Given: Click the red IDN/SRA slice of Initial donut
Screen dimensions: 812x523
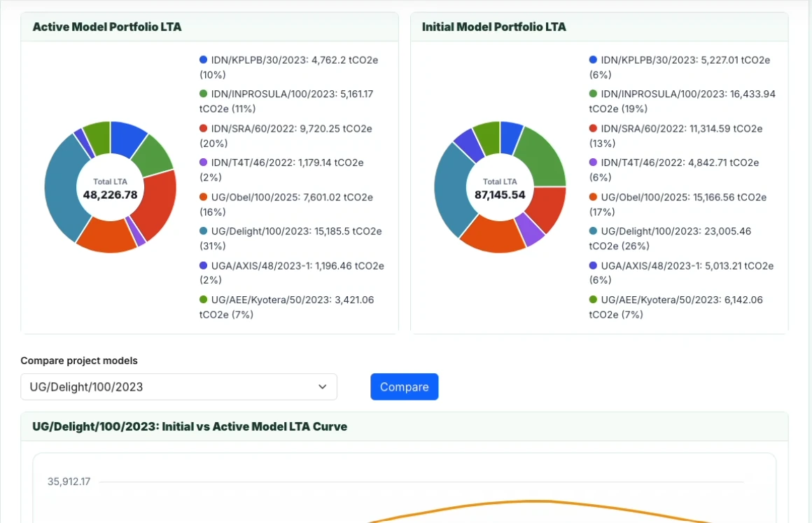Looking at the screenshot, I should click(x=549, y=207).
